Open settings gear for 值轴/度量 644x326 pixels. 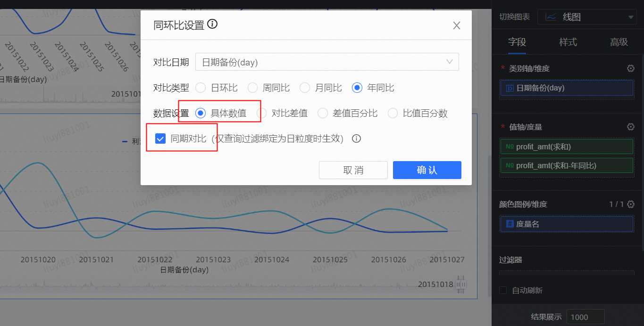[x=630, y=127]
